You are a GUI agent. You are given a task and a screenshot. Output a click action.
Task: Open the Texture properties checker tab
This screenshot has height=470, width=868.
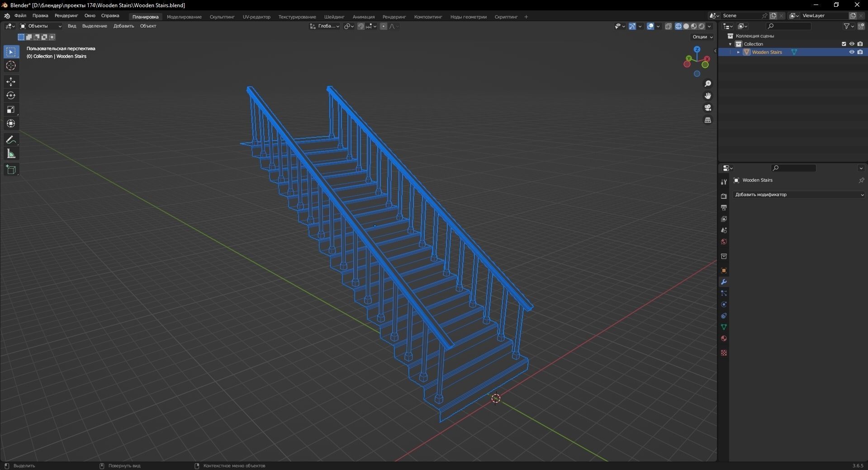[x=724, y=353]
